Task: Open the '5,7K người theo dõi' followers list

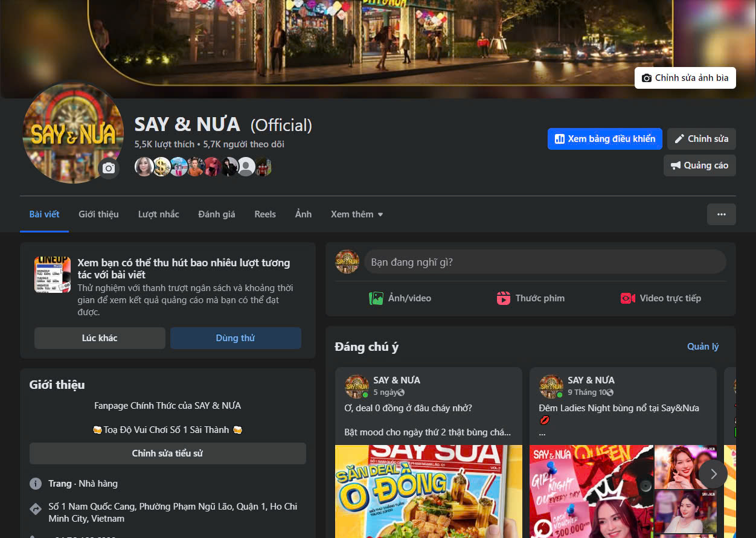Action: (243, 144)
